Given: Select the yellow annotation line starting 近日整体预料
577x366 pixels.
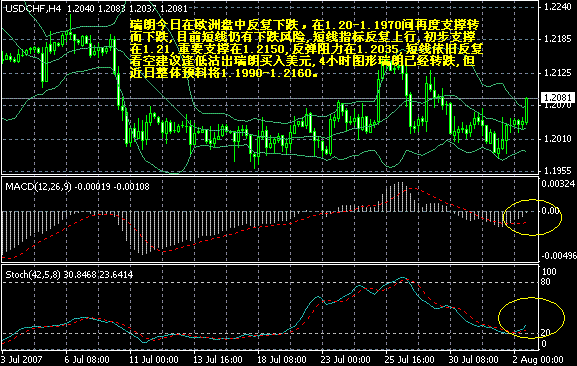Looking at the screenshot, I should pos(223,73).
